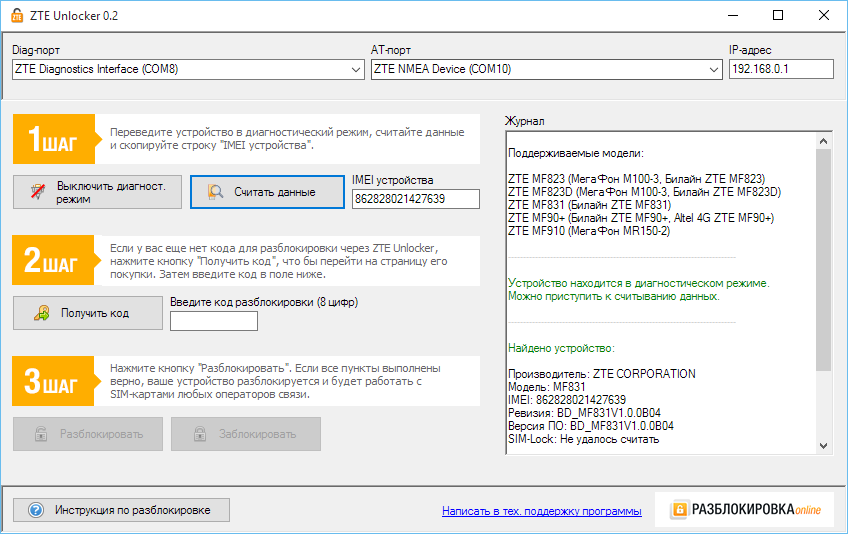Open Написать в тех. поддержку программы link

coord(542,511)
